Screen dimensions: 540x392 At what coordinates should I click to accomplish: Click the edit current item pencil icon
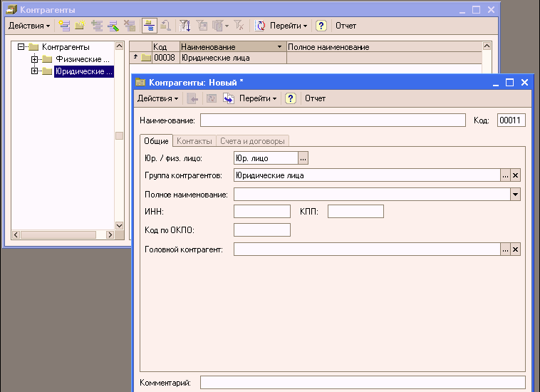point(113,26)
